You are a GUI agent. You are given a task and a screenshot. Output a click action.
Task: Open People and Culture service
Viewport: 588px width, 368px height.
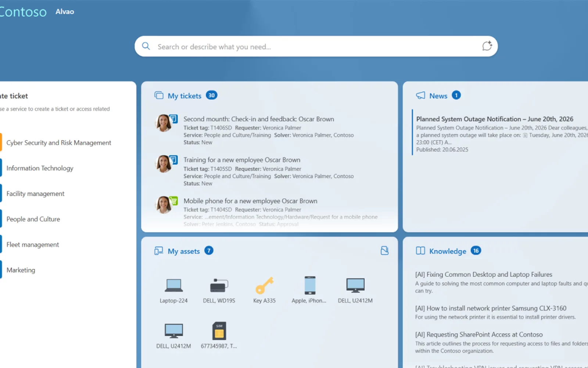click(33, 219)
